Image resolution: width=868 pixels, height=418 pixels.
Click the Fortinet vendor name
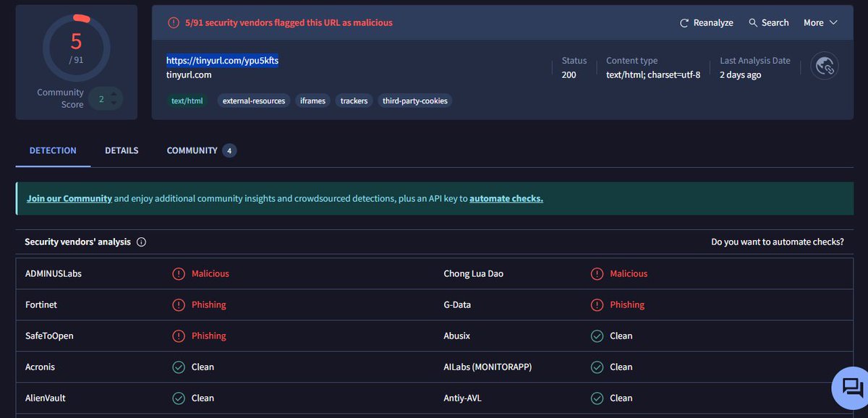(41, 305)
